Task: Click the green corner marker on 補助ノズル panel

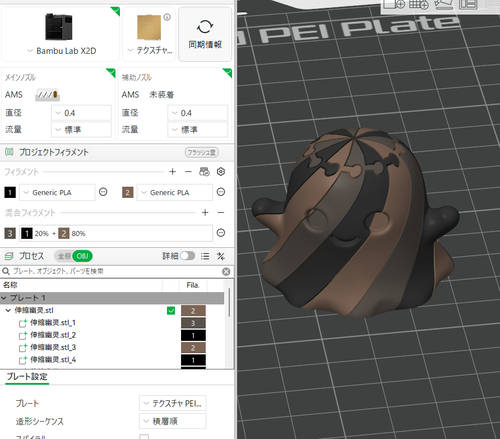Action: 227,72
